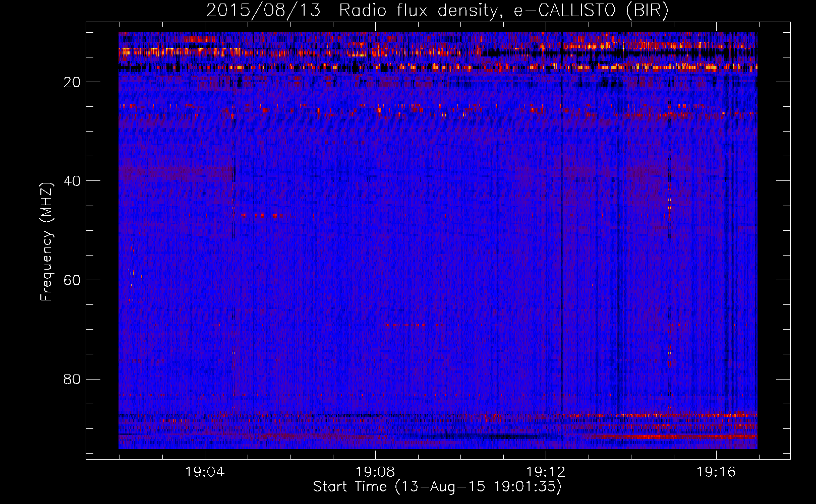Screen dimensions: 816x504
Task: Select the 60 MHz frequency tick label
Action: tap(72, 280)
